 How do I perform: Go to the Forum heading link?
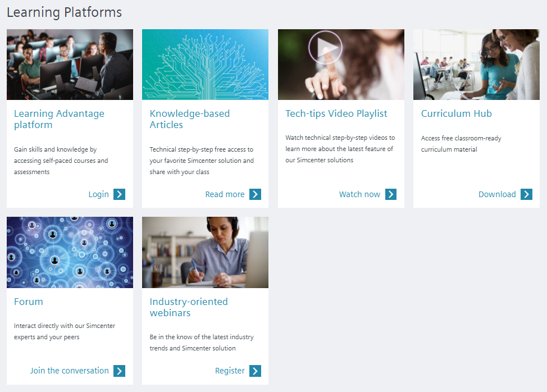point(29,302)
